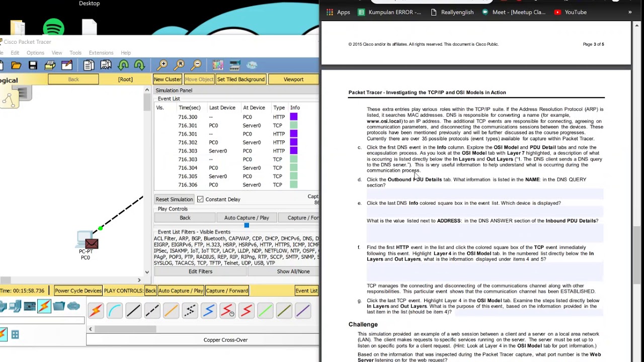644x362 pixels.
Task: Click the Reset Simulation button
Action: click(174, 199)
